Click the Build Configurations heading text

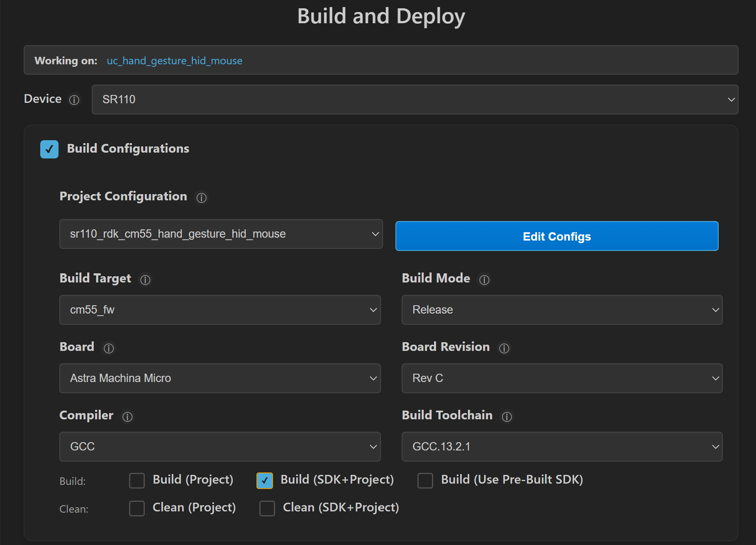coord(128,148)
